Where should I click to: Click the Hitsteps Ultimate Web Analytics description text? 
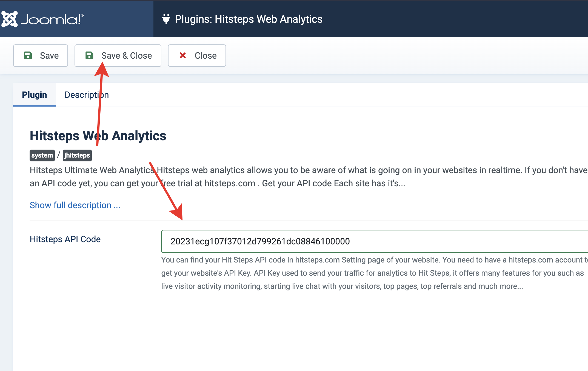[309, 177]
